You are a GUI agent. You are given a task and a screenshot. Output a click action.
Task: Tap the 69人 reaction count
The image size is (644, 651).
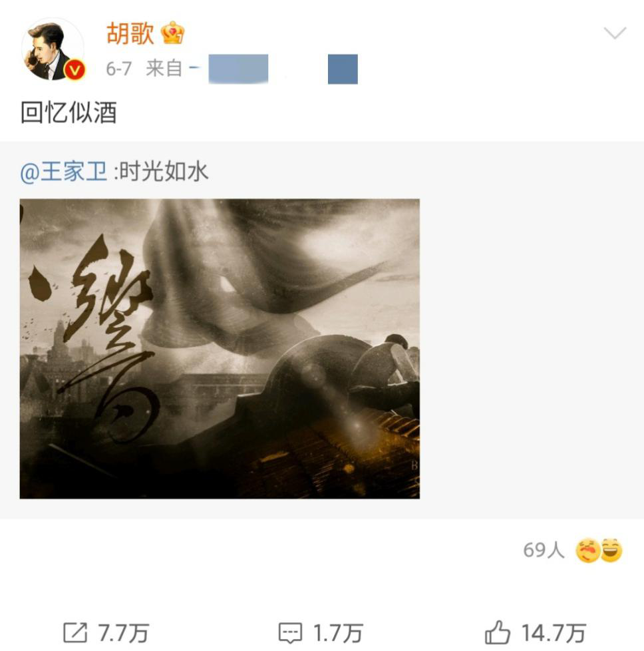pyautogui.click(x=544, y=550)
